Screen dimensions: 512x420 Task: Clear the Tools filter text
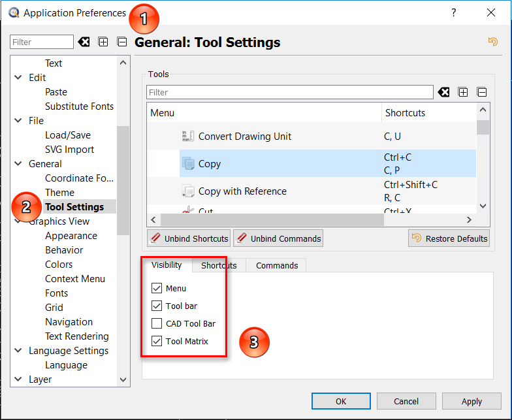(444, 92)
